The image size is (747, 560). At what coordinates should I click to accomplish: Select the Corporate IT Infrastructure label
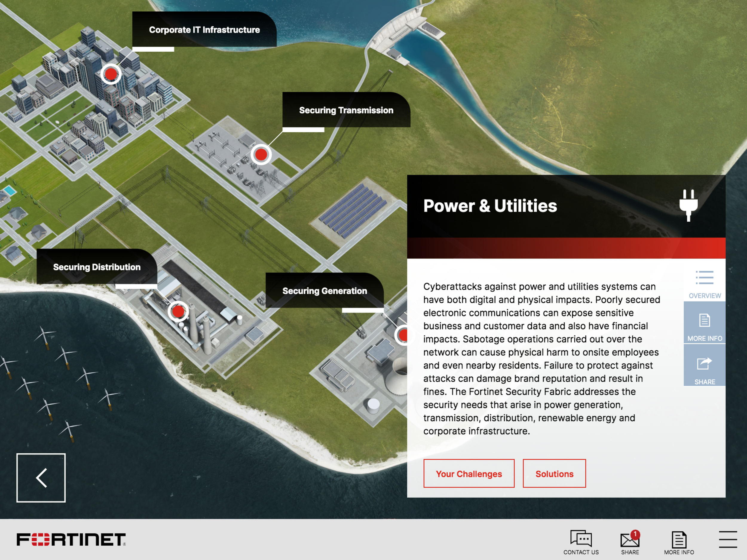(204, 30)
